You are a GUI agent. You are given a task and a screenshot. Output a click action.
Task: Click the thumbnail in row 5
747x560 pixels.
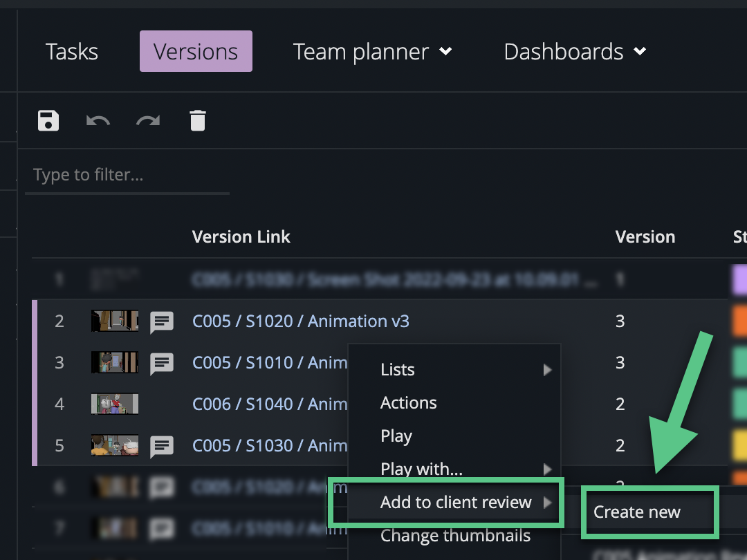coord(115,445)
